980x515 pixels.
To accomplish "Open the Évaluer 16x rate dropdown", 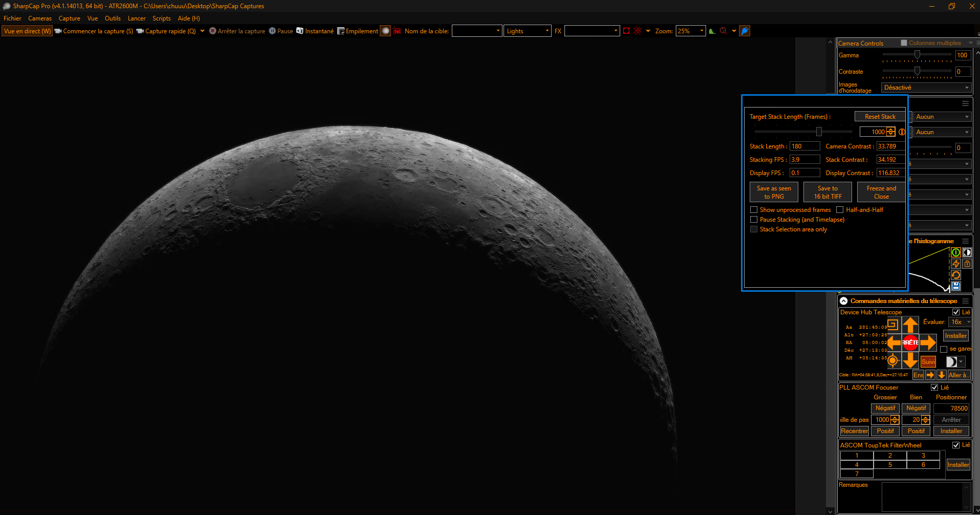I will coord(960,322).
